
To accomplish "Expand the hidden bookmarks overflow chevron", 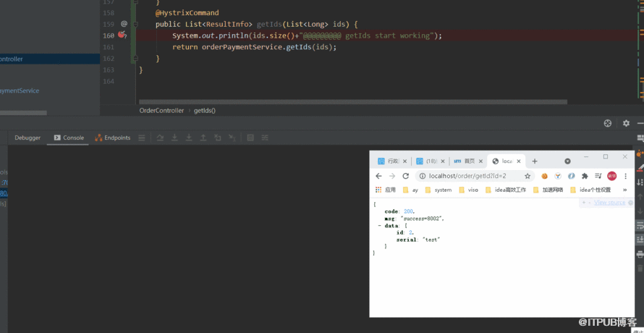I will [624, 190].
